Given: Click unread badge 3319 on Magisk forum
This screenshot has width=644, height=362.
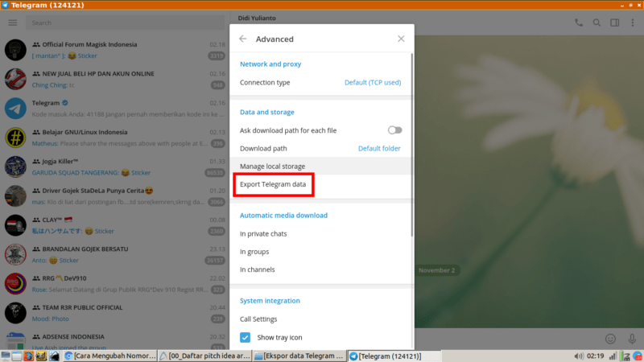Looking at the screenshot, I should tap(217, 56).
